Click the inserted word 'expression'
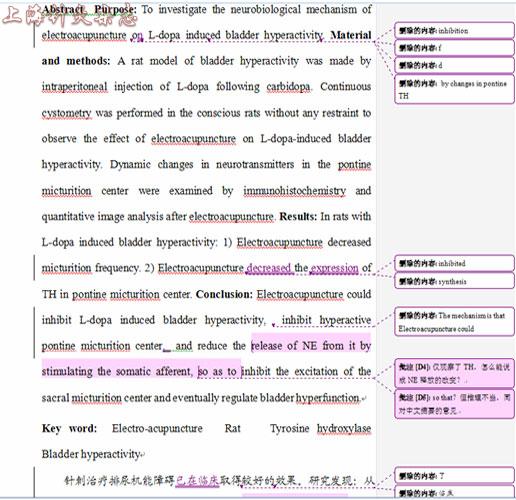516x500 pixels. click(x=334, y=268)
